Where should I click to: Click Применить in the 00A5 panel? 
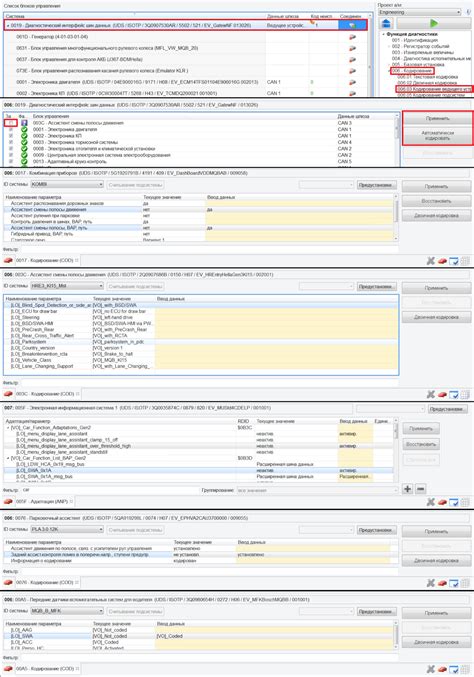pos(436,613)
